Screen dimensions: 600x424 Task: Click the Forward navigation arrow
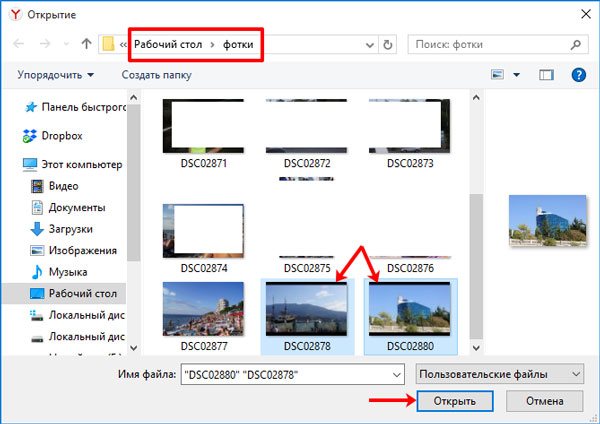click(45, 44)
